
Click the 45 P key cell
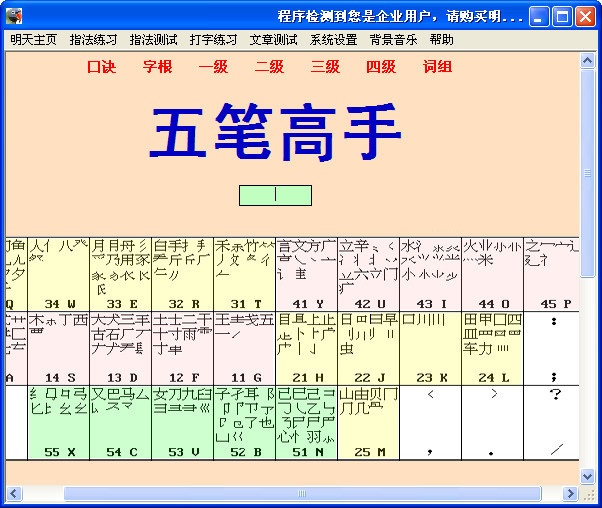[x=552, y=274]
